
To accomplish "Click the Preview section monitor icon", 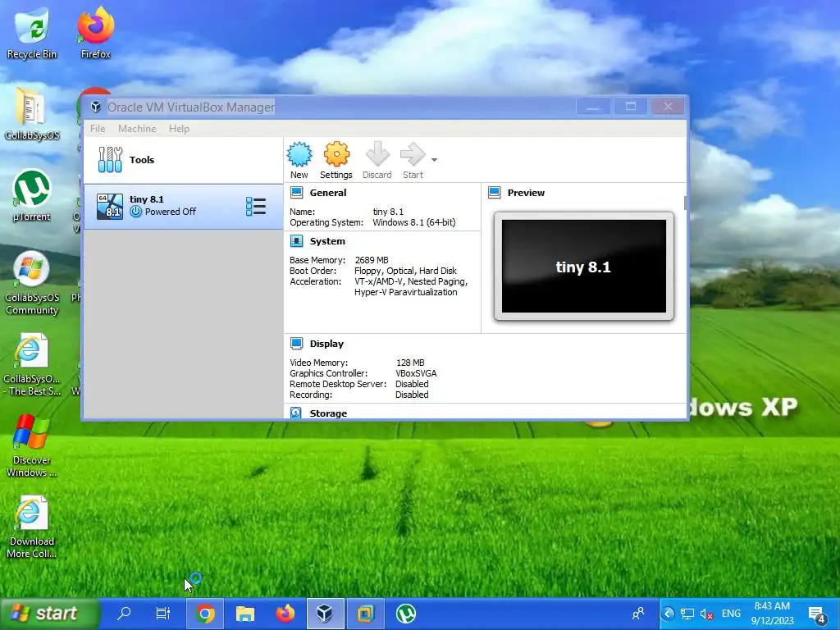I will 495,193.
